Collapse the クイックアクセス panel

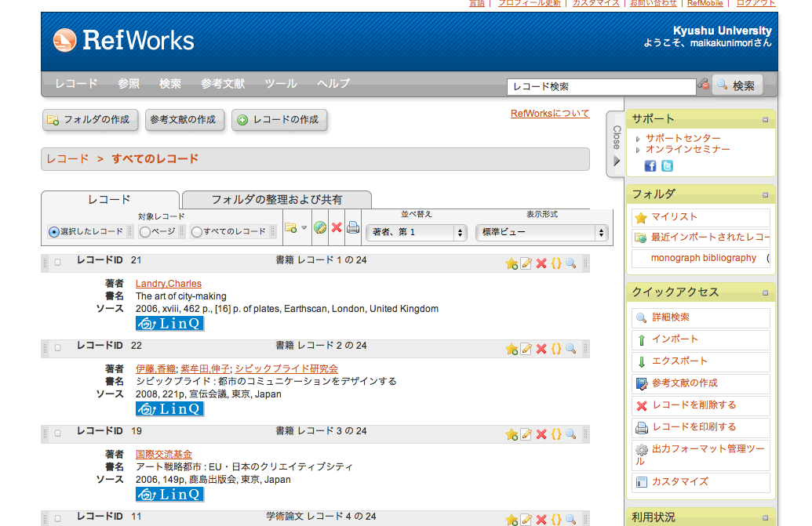765,292
